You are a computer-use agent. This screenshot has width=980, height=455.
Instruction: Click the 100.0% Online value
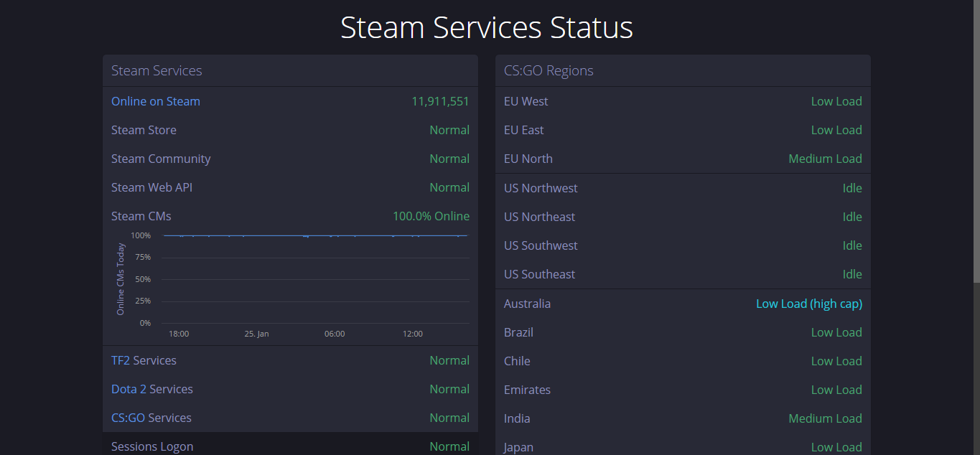tap(431, 216)
